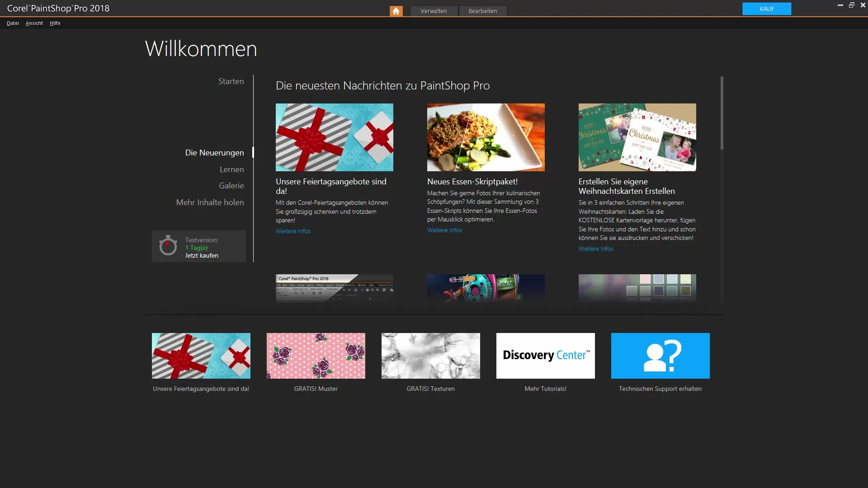
Task: Click the food dish news image
Action: 486,137
